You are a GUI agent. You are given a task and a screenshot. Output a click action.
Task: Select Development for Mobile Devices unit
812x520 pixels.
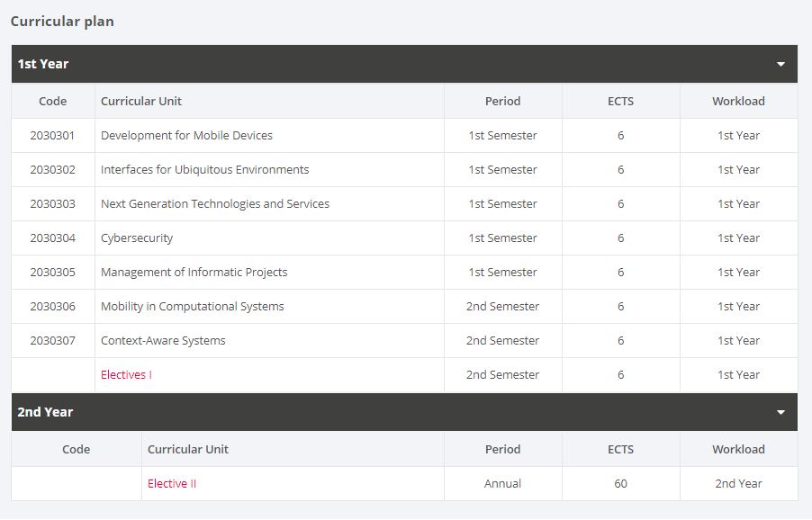(x=186, y=136)
